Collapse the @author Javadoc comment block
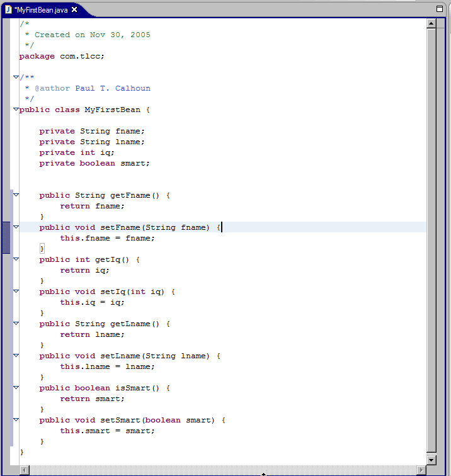451x476 pixels. [x=16, y=77]
